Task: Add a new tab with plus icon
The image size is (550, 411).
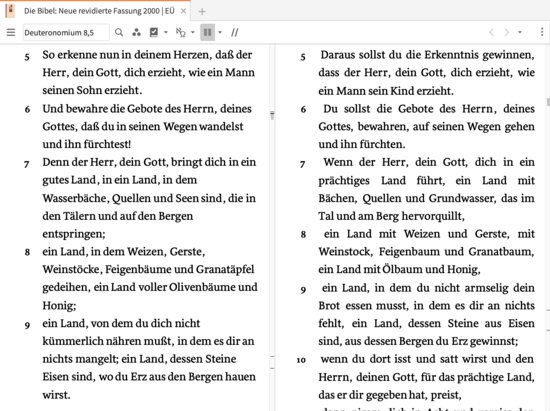Action: (x=202, y=12)
